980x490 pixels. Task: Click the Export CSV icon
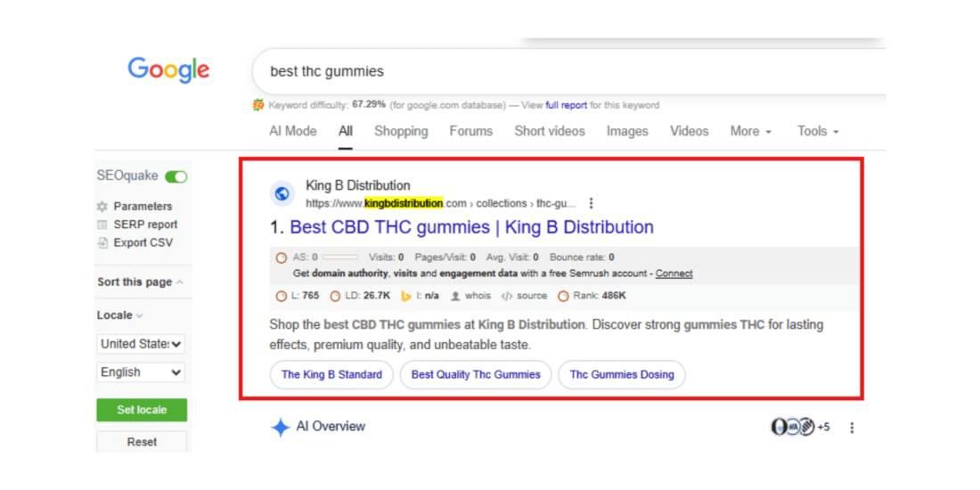pos(102,242)
